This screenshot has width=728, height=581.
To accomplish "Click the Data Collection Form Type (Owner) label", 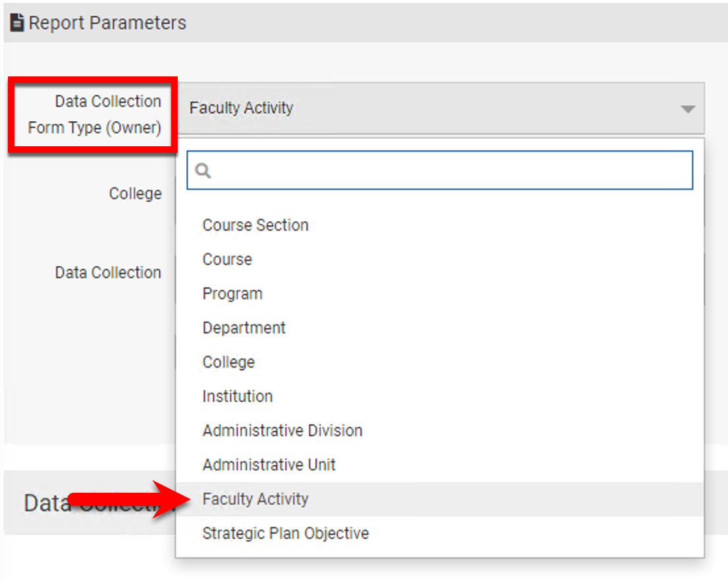I will pos(94,115).
